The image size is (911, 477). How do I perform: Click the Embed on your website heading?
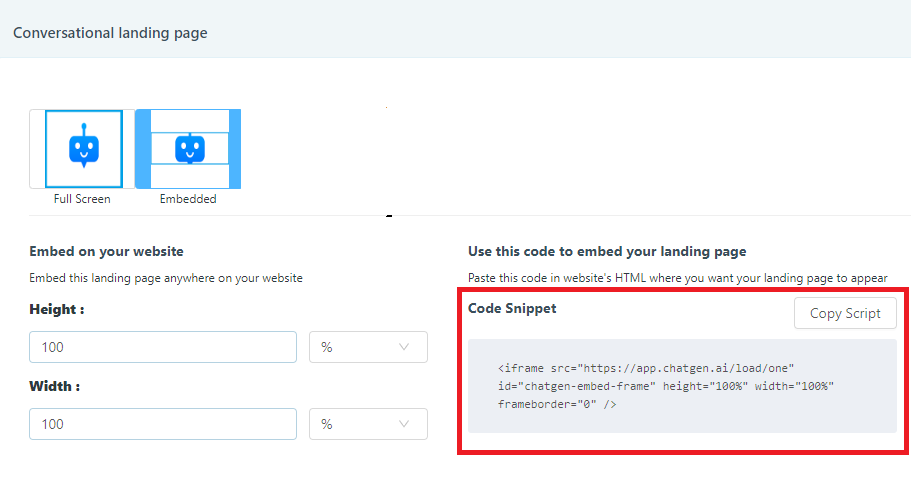(x=106, y=251)
